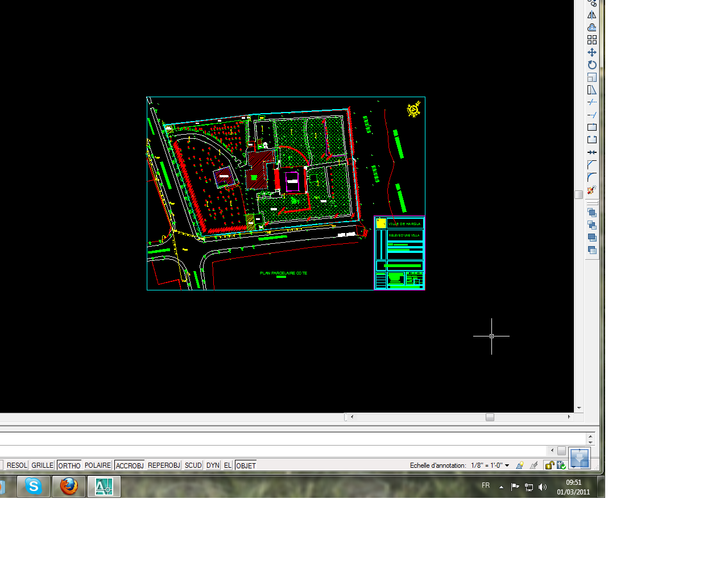
Task: Toggle automatic annotation scale icon
Action: tap(533, 465)
